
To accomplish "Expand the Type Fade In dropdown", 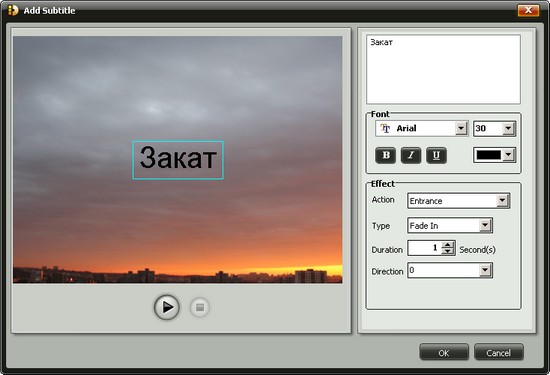I will click(485, 225).
